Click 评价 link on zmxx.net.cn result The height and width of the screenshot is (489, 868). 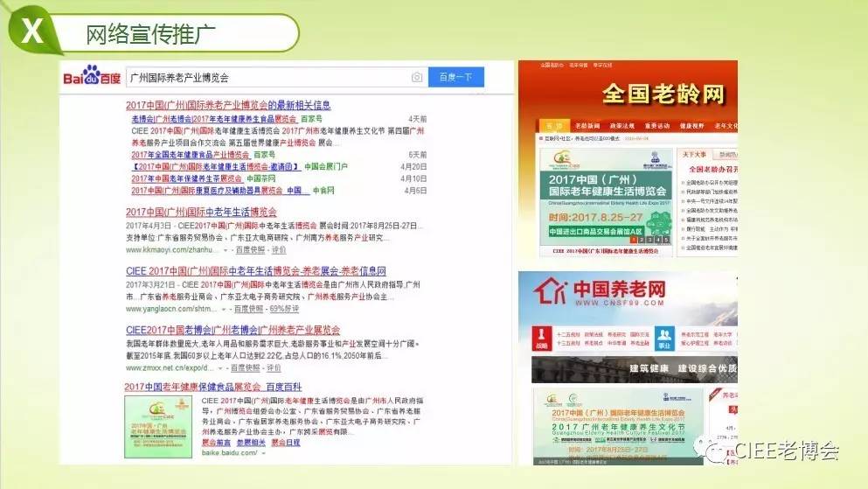[274, 367]
